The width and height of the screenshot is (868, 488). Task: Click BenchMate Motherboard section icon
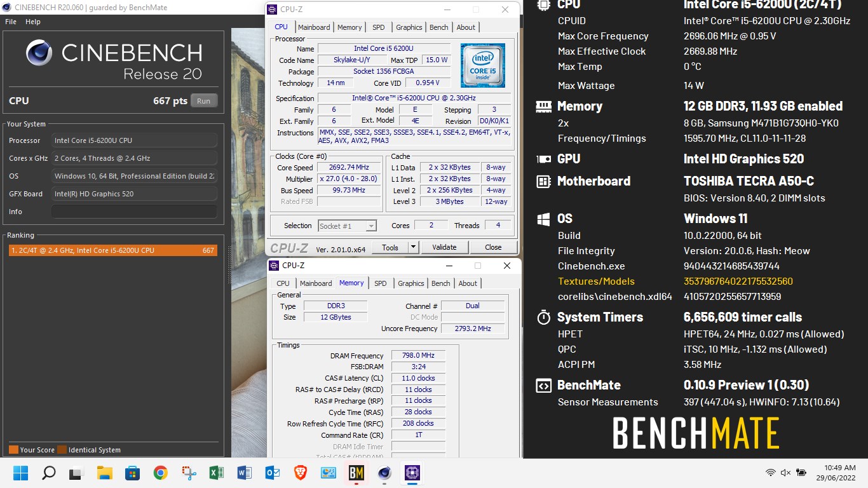coord(543,181)
